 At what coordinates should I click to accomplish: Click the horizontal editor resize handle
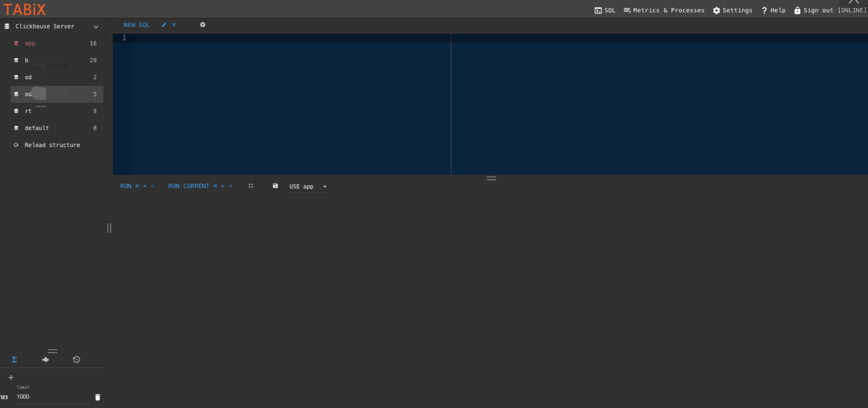point(491,178)
